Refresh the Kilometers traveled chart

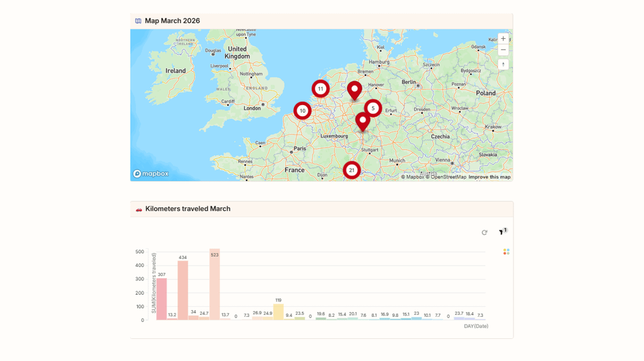(484, 233)
